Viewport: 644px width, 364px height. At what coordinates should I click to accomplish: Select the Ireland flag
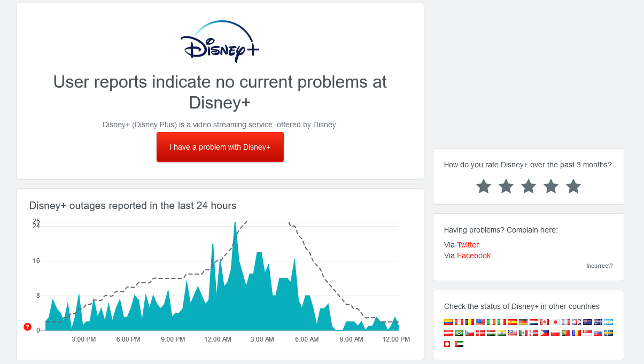click(491, 322)
